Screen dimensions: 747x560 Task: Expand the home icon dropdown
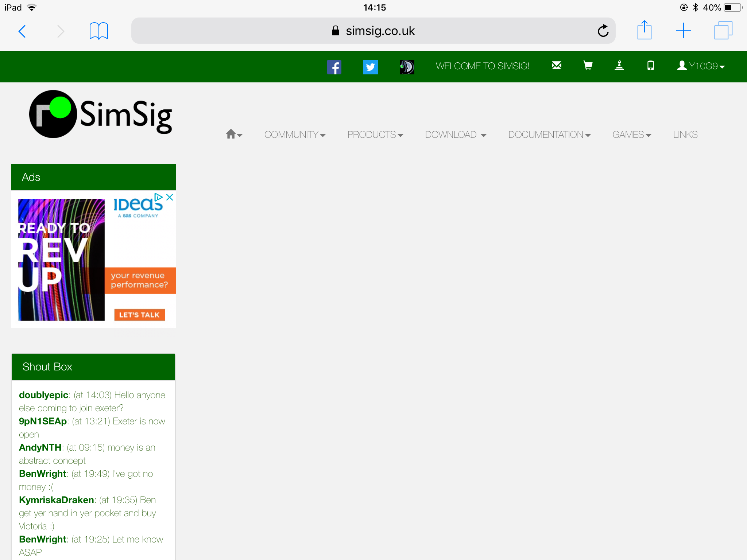234,135
